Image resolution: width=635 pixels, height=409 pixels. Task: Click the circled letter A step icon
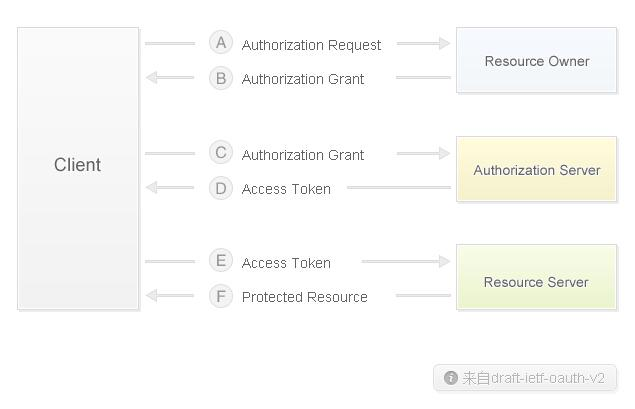pos(221,43)
